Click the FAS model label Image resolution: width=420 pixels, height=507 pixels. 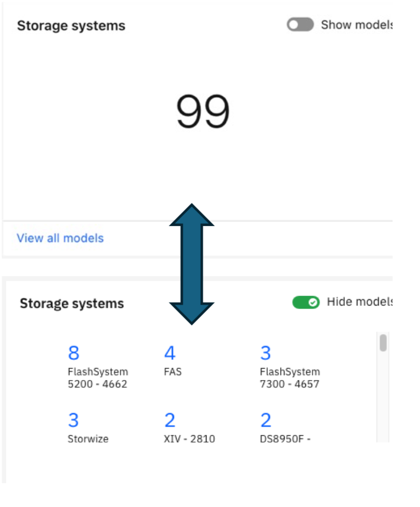pyautogui.click(x=173, y=372)
